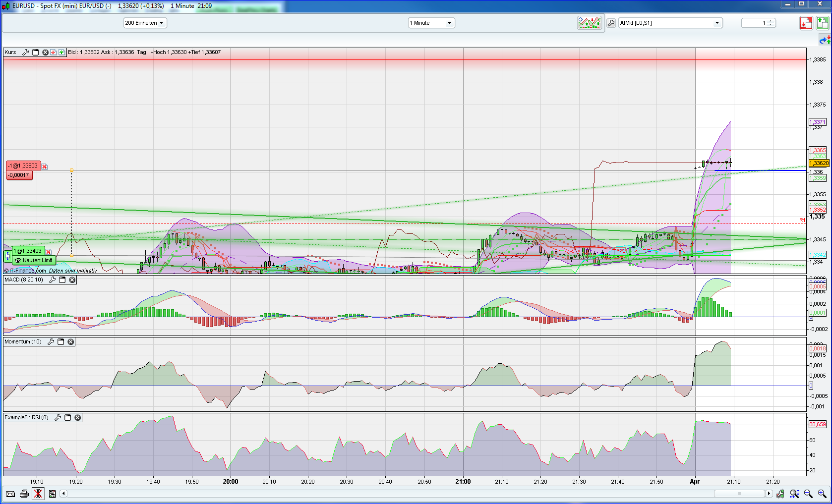Screen dimensions: 832x504
Task: Send chart via envelope icon
Action: tap(10, 494)
